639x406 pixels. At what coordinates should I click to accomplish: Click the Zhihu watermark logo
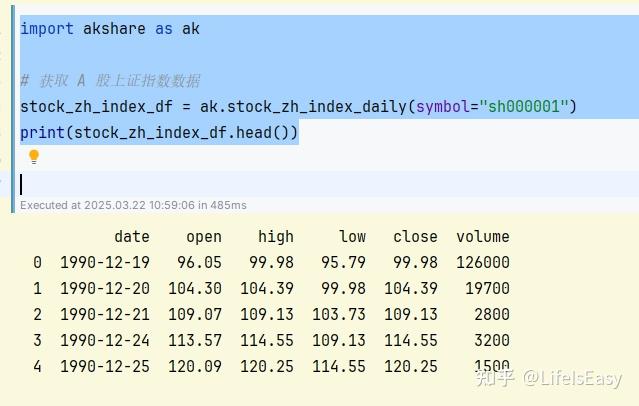495,378
